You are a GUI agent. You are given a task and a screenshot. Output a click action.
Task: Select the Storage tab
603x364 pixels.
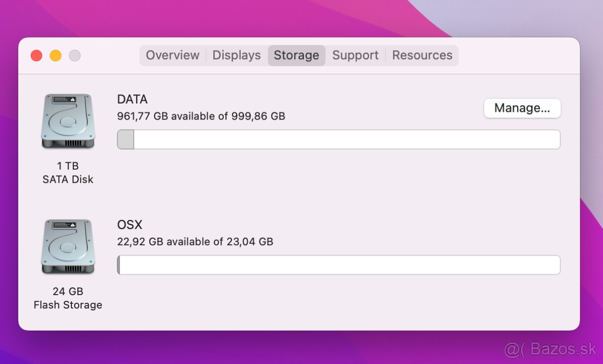point(296,55)
